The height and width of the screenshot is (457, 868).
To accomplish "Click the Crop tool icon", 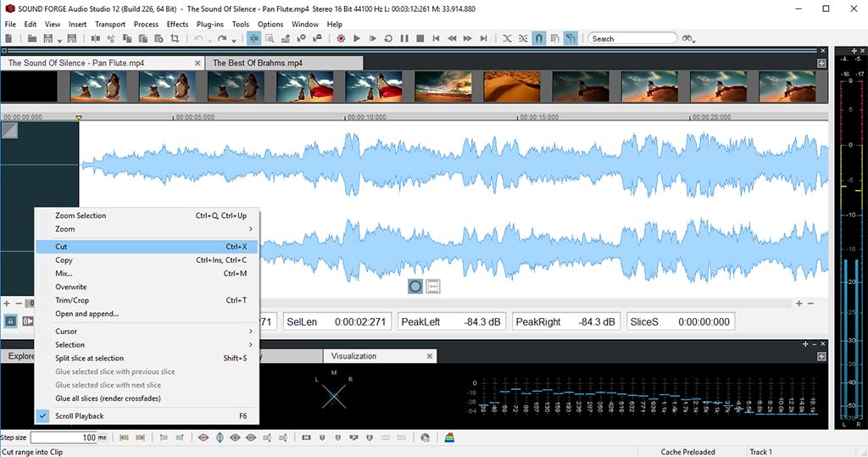I will coord(175,38).
